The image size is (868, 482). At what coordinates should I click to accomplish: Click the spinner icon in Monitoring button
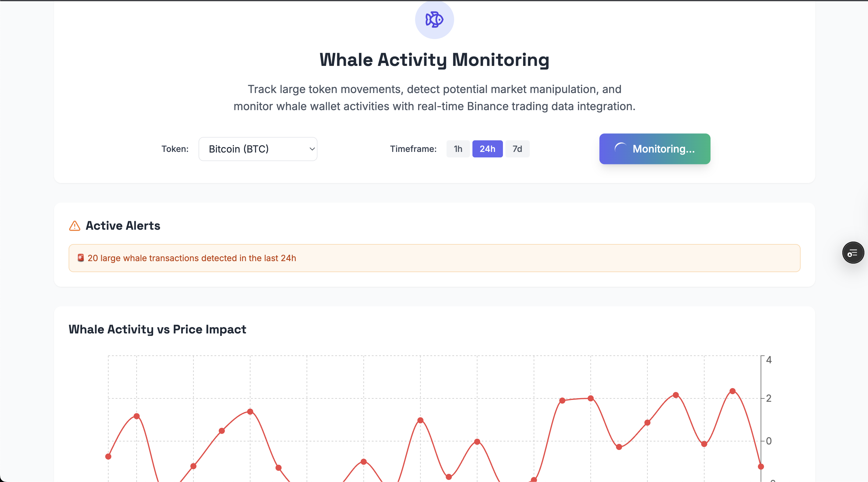tap(621, 149)
